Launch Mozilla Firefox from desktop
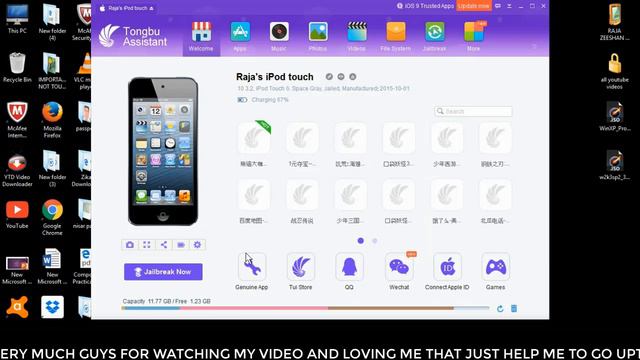This screenshot has width=640, height=360. click(52, 120)
